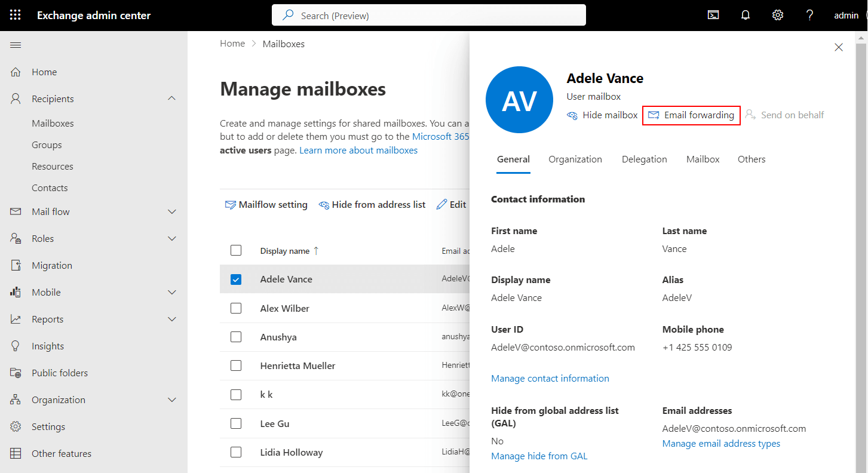The height and width of the screenshot is (473, 868).
Task: Check the Alex Wilber mailbox checkbox
Action: point(236,308)
